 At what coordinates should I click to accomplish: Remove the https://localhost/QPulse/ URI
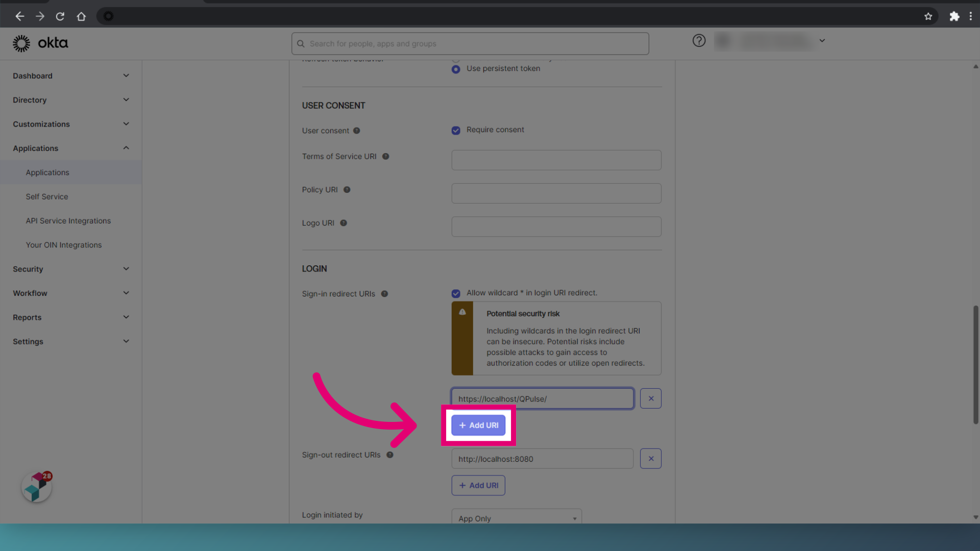651,398
